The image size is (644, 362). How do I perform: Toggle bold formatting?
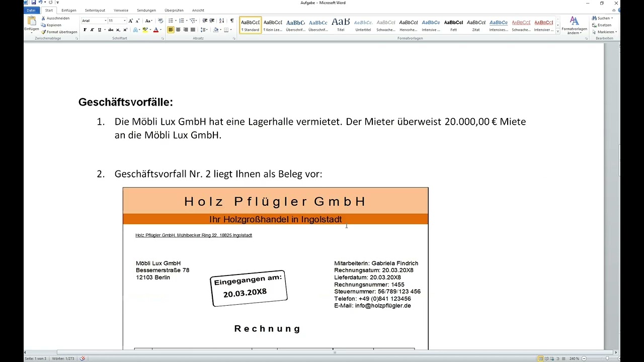tap(85, 30)
